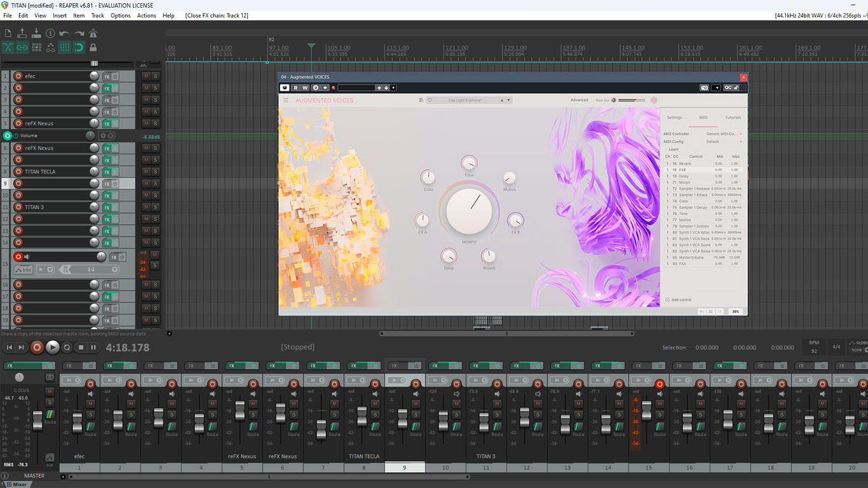Toggle ripple editing toolbar icon
The image size is (868, 488).
click(x=36, y=47)
